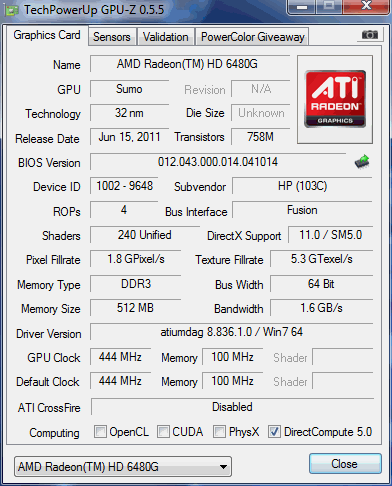Screen dimensions: 392x486
Task: Click the Name field AMD Radeon(TM) HD 6480G
Action: coord(190,64)
